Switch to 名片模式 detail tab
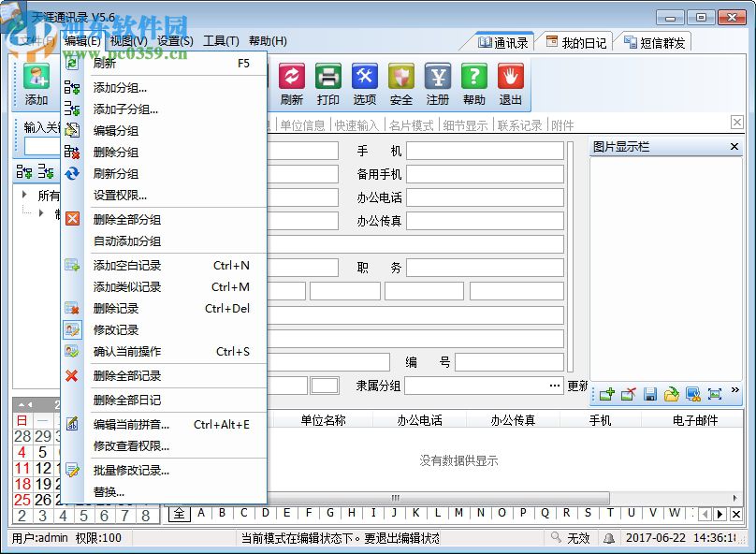This screenshot has height=554, width=756. (x=411, y=125)
